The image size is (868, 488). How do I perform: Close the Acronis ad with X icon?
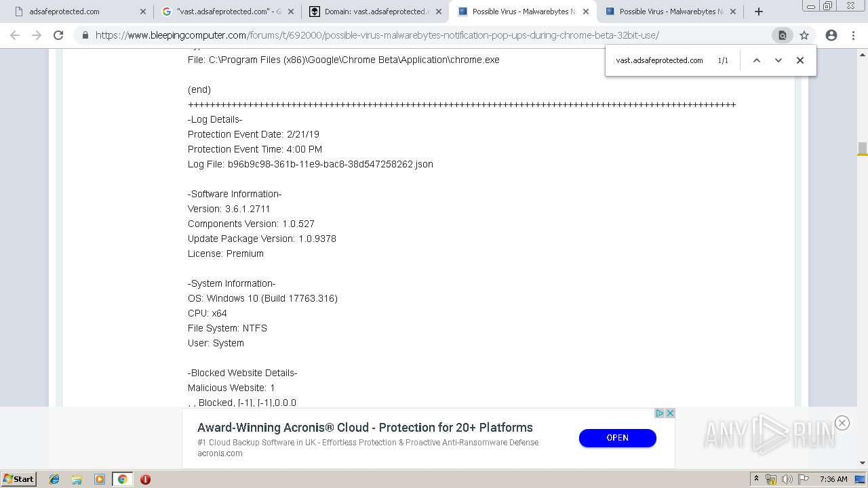point(670,413)
